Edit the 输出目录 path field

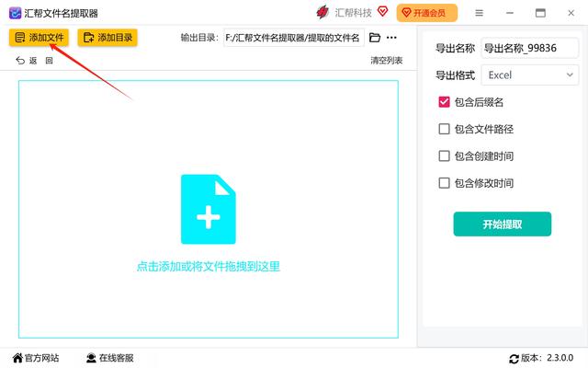[x=294, y=38]
